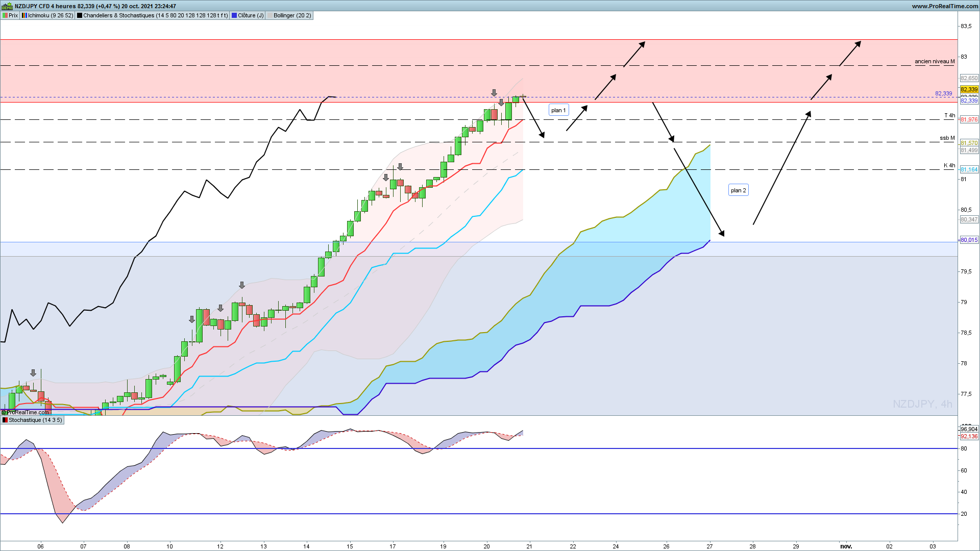Select the 'plan 2' text annotation
The image size is (980, 551).
(x=738, y=190)
